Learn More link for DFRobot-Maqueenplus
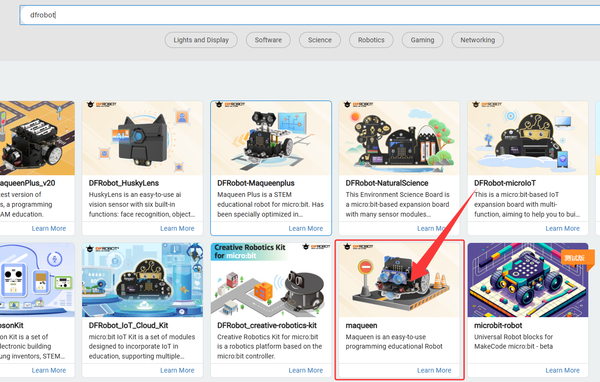The image size is (600, 382). click(x=306, y=229)
